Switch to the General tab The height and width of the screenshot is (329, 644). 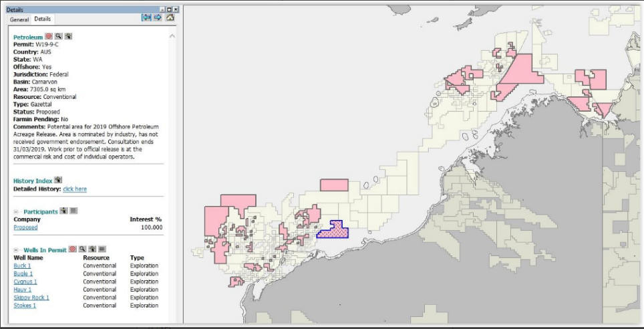[x=19, y=19]
